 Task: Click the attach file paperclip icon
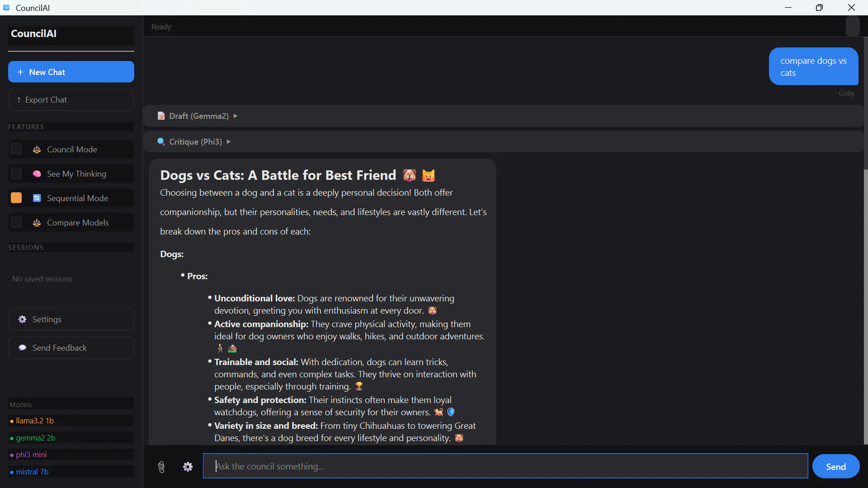(x=161, y=467)
